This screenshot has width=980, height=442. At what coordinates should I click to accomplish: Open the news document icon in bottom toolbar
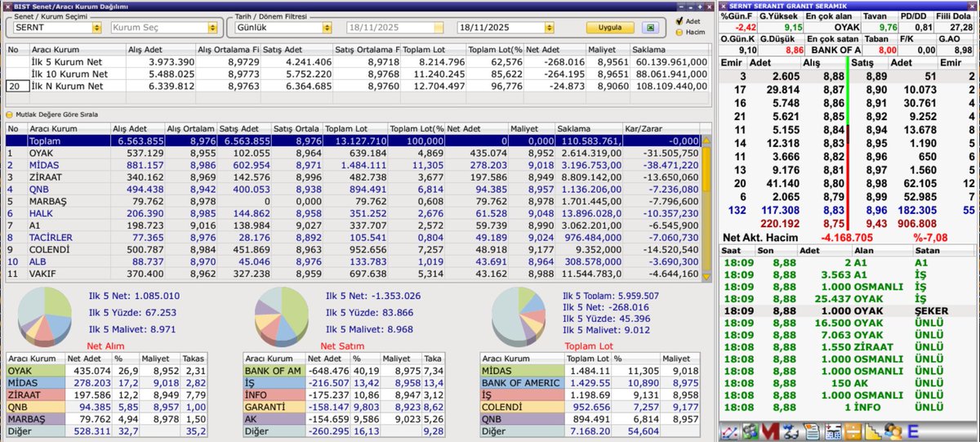[813, 431]
